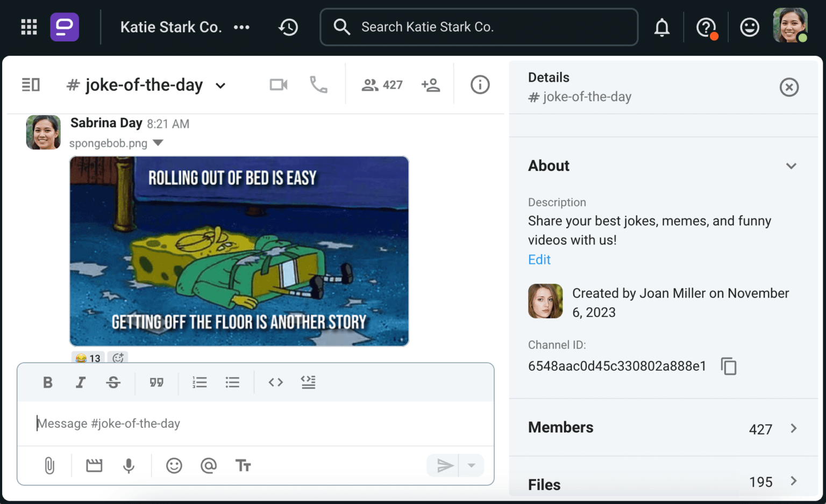Edit the channel description
Viewport: 826px width, 504px height.
539,260
